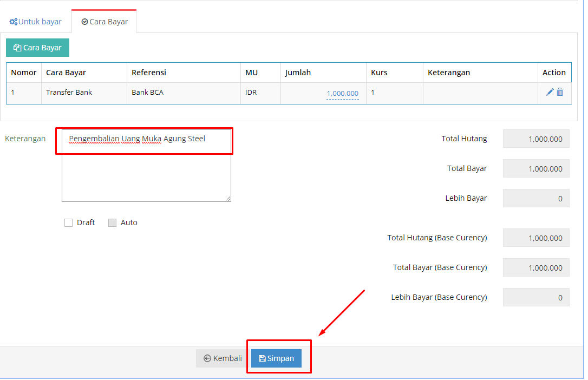Click the Transfer Bank cell in the table

[x=69, y=93]
